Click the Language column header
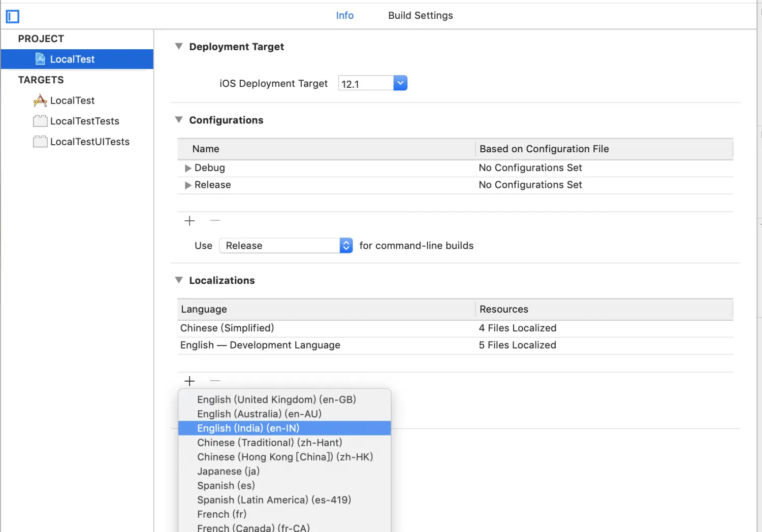The image size is (762, 532). click(x=327, y=309)
